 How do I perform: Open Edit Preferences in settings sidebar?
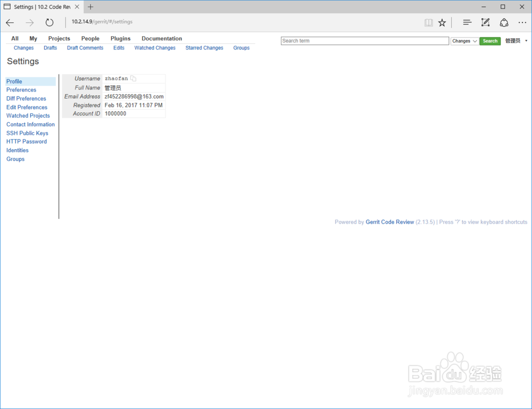(x=27, y=108)
